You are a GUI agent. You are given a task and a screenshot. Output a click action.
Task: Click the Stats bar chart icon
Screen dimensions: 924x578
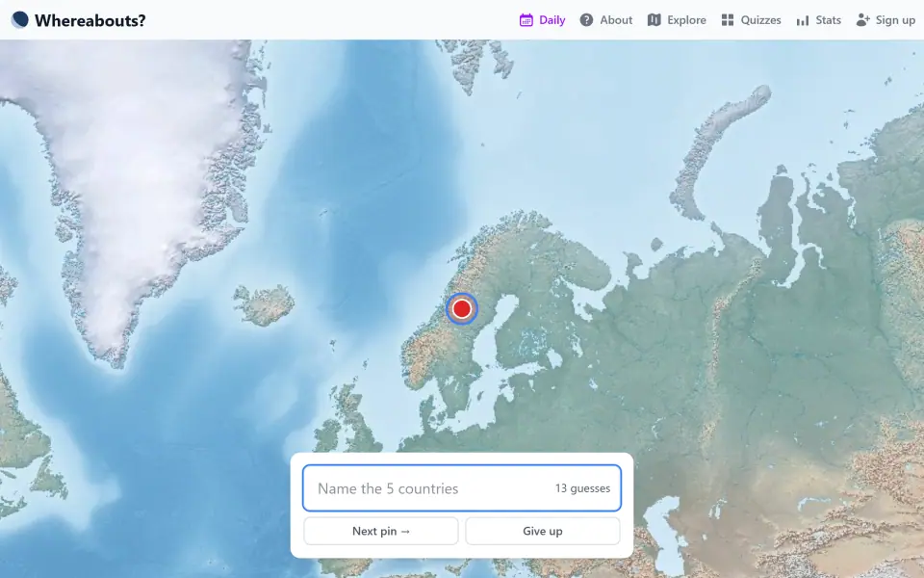802,20
